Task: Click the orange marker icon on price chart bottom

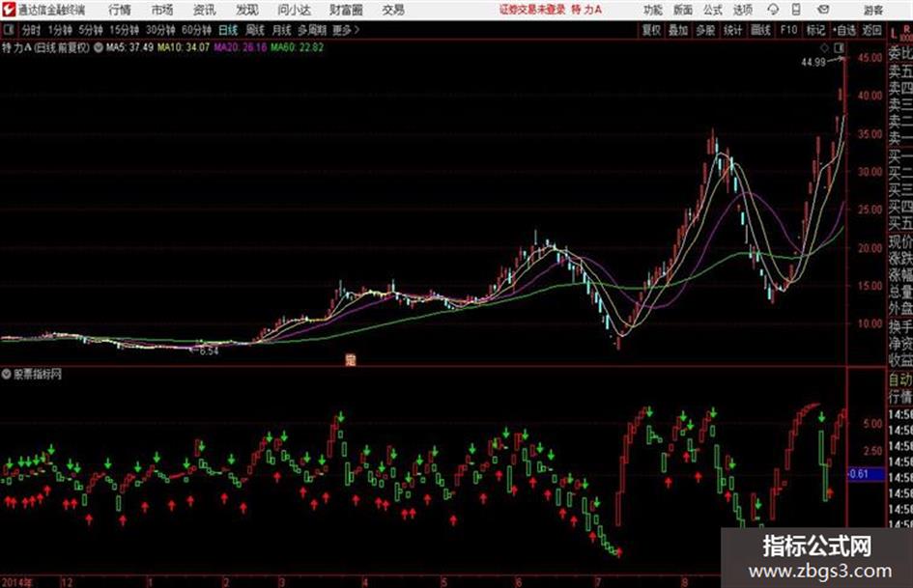Action: pos(350,359)
